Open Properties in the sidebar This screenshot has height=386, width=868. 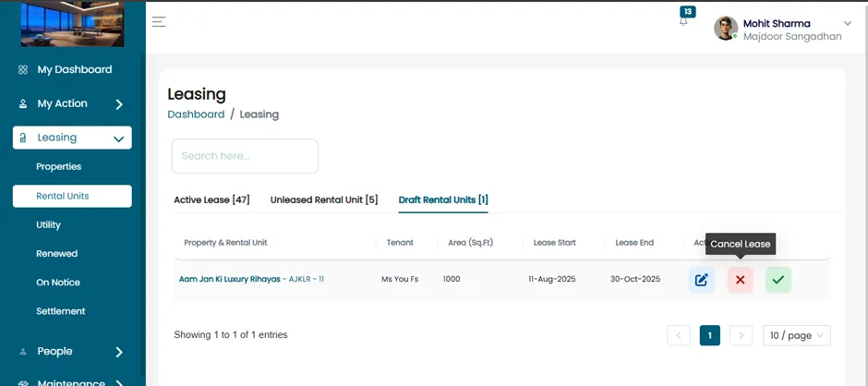(x=59, y=167)
